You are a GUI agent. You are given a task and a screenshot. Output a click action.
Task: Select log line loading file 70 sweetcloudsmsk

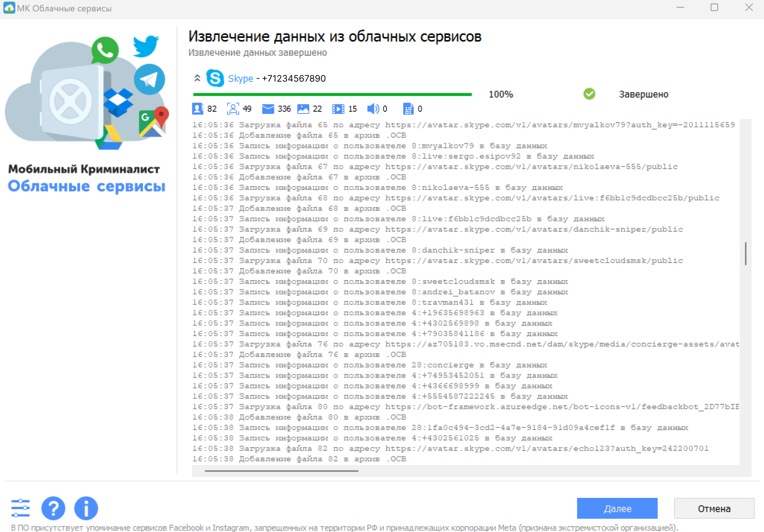pyautogui.click(x=437, y=261)
